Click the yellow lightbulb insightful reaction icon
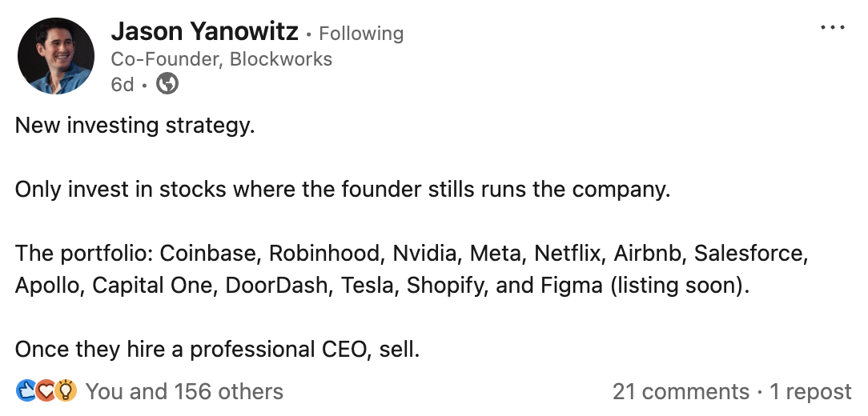This screenshot has width=868, height=416. click(66, 391)
